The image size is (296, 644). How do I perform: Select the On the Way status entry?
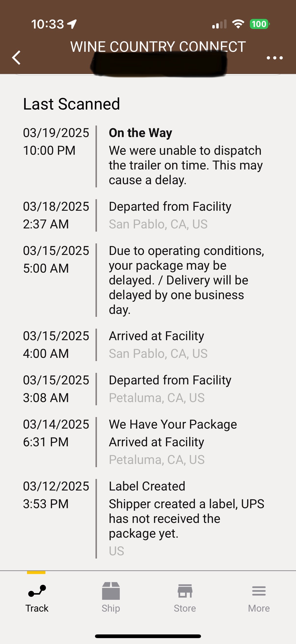[x=140, y=133]
